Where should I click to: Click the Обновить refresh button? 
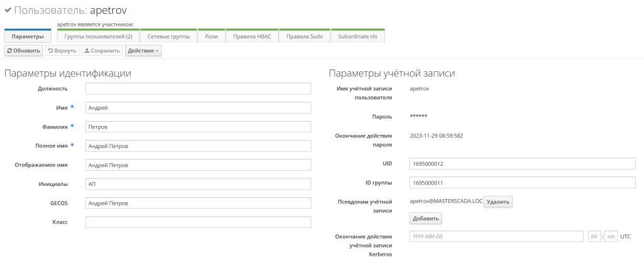[x=23, y=50]
